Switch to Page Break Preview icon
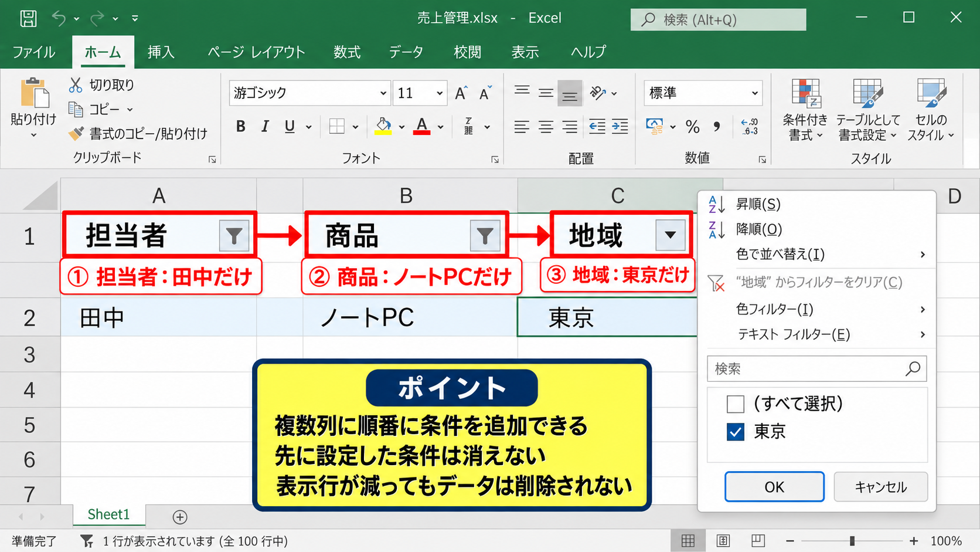 coord(758,540)
